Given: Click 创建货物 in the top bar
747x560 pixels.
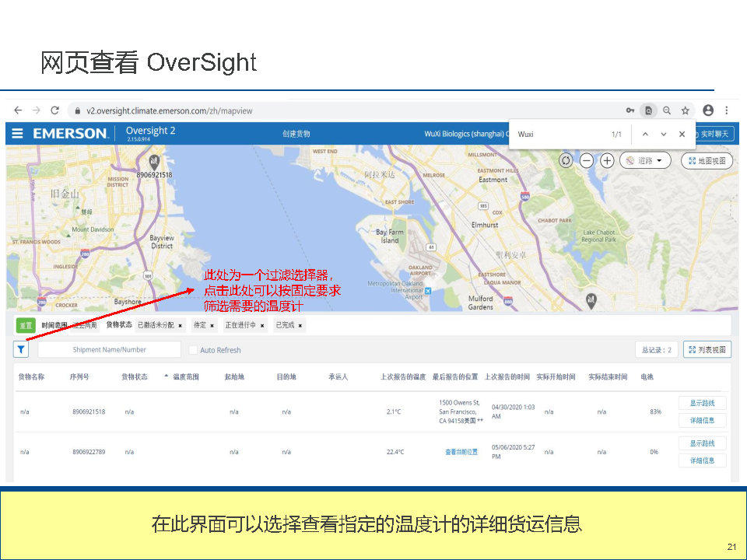Looking at the screenshot, I should click(296, 134).
